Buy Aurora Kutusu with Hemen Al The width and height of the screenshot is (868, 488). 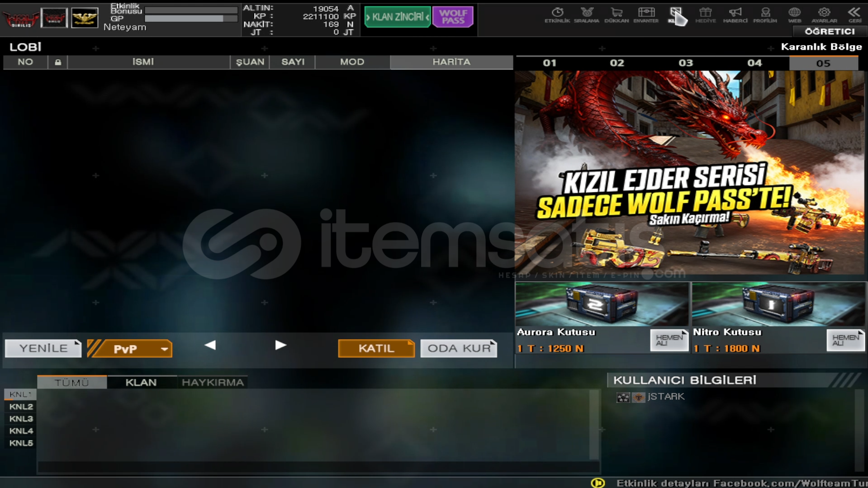[669, 340]
